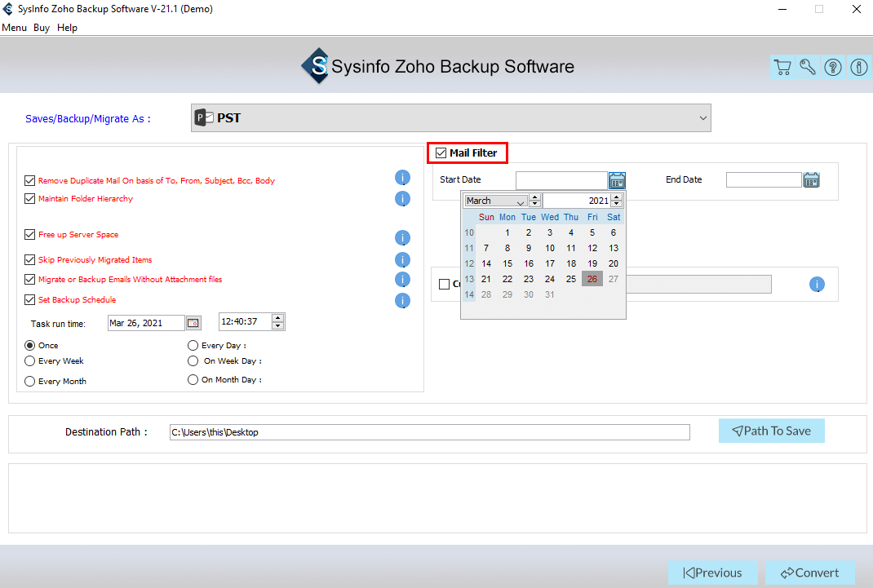Tick the checkbox partly hidden behind calendar

tap(445, 285)
